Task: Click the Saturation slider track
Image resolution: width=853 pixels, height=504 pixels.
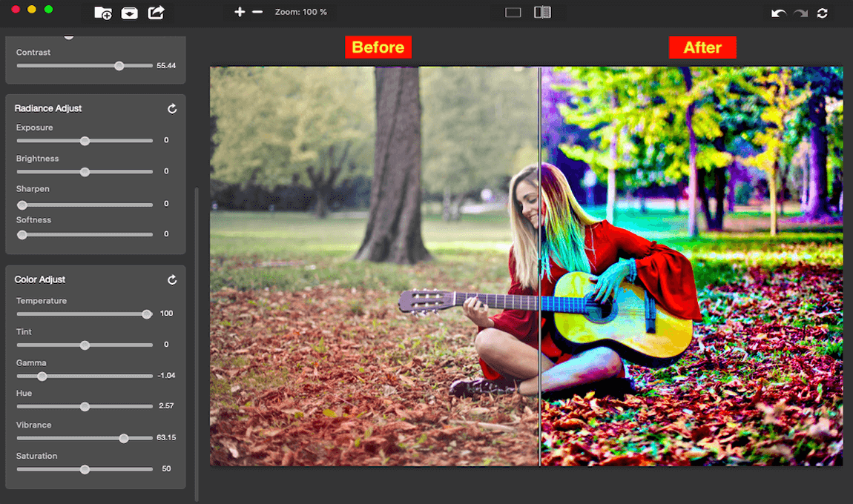Action: point(85,469)
